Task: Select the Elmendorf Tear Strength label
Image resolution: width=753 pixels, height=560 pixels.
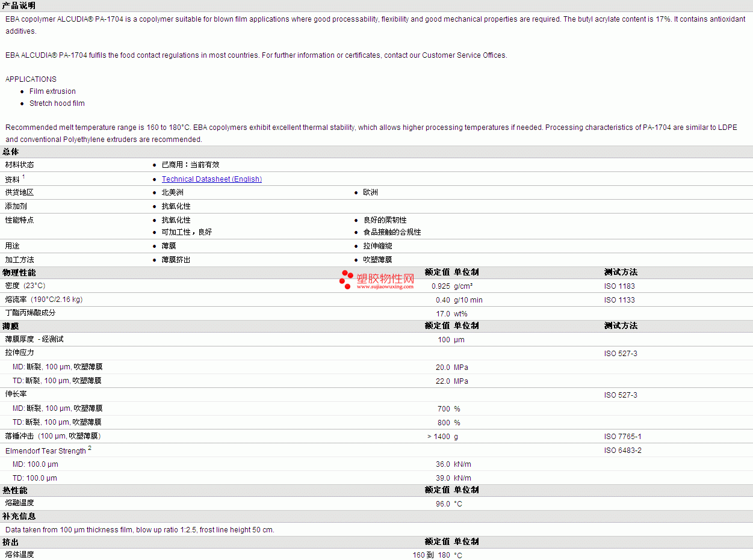Action: click(46, 451)
